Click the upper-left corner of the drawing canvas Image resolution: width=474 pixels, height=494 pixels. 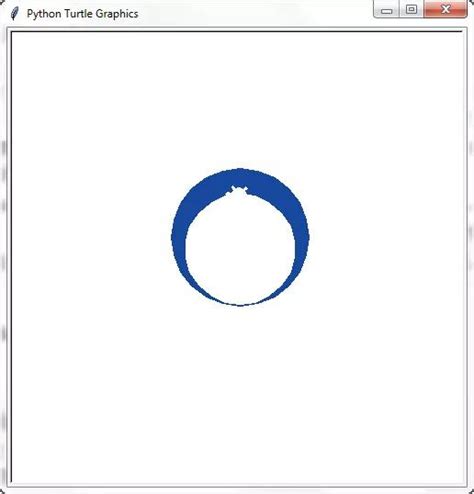15,35
